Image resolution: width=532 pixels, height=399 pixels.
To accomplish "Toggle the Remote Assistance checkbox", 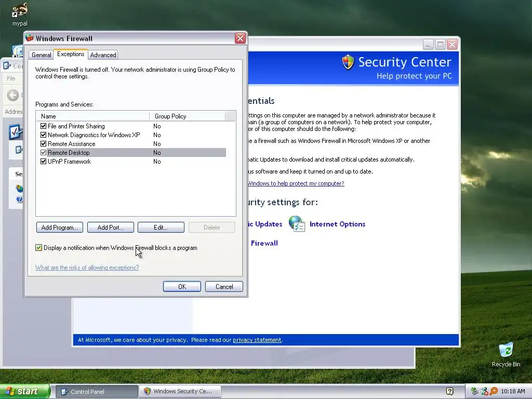I will [x=43, y=143].
